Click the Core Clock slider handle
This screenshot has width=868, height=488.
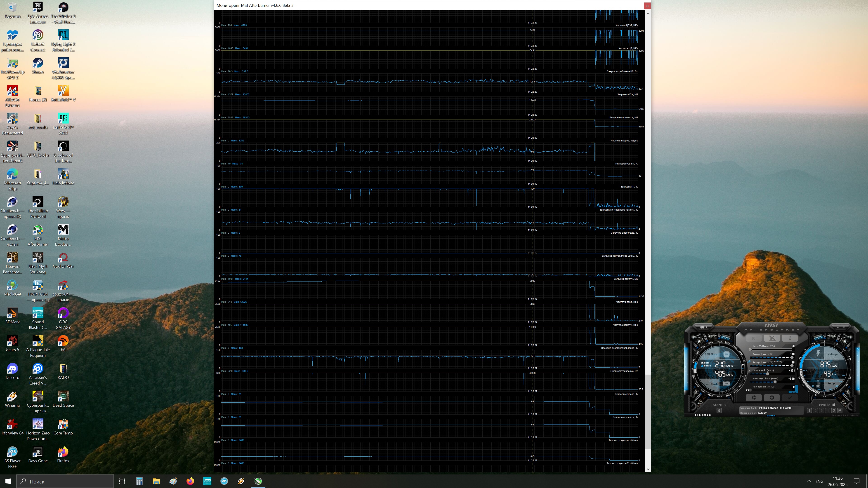click(x=768, y=374)
